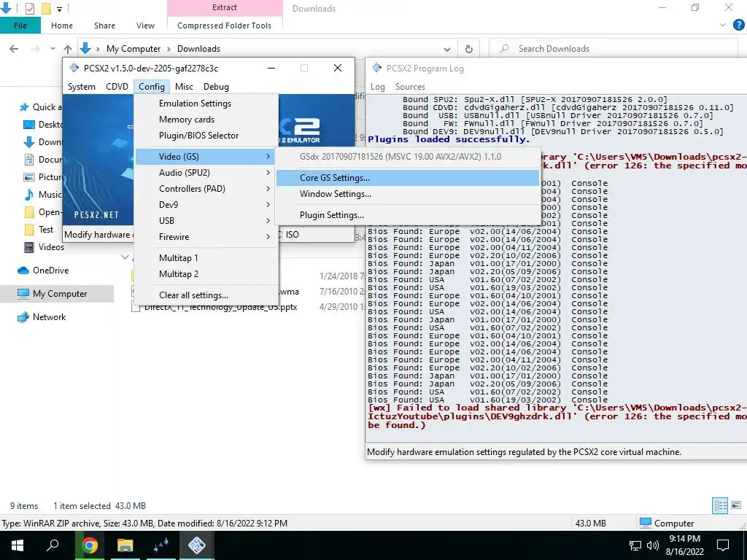
Task: Open the notification center icon
Action: (x=723, y=545)
